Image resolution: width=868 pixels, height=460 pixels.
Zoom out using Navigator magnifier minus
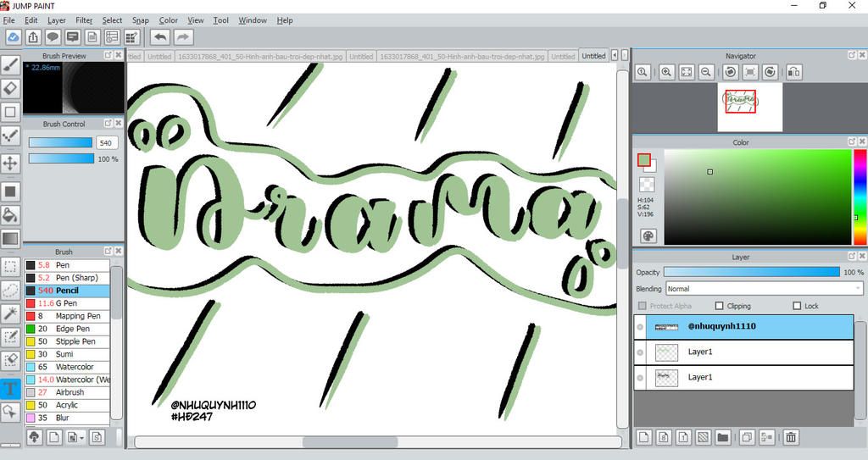coord(706,72)
